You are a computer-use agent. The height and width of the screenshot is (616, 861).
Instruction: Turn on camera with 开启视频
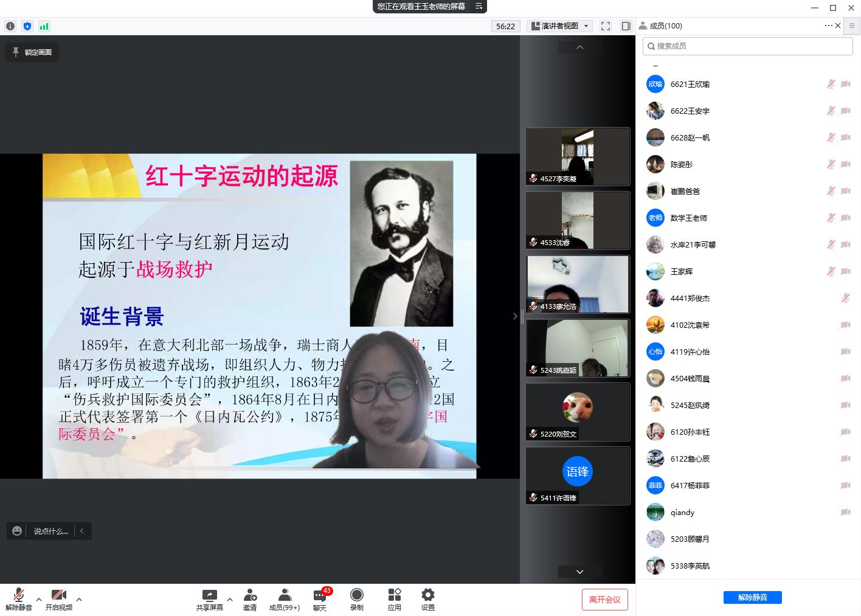point(59,598)
